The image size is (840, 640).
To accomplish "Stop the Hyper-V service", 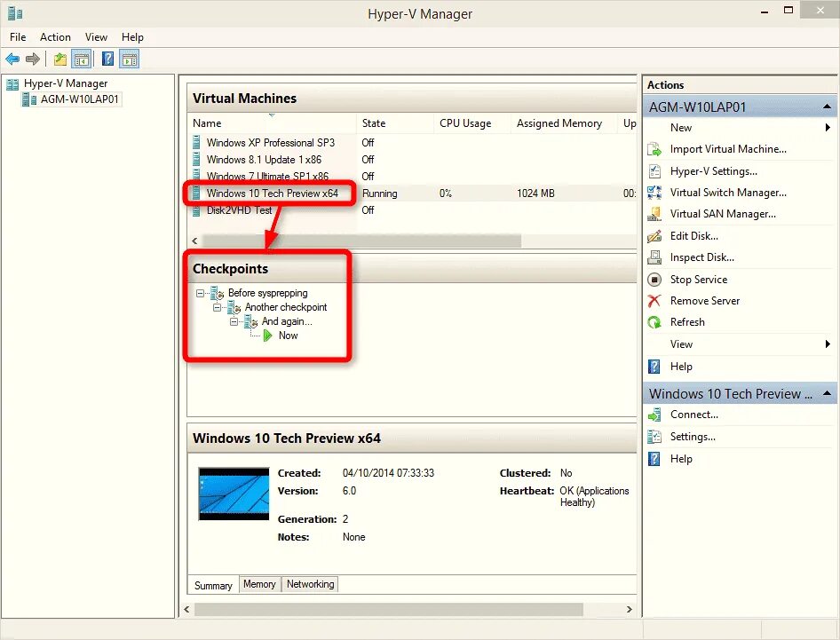I will [x=701, y=279].
